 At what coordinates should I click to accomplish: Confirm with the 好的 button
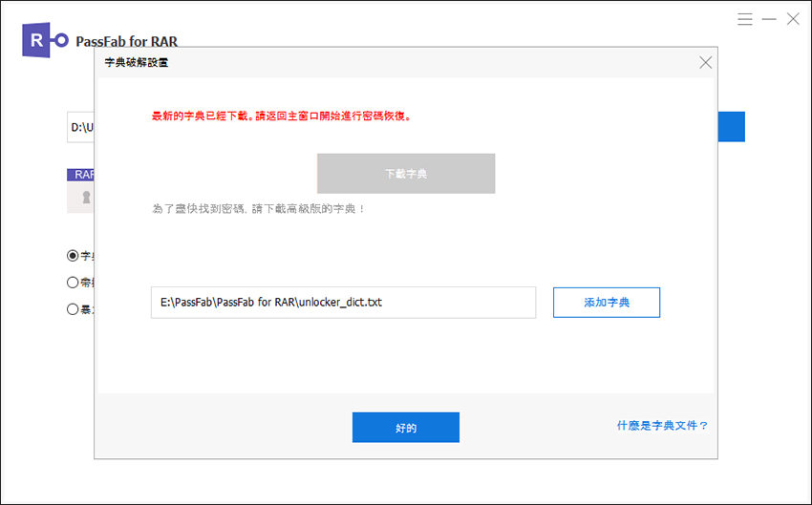click(x=406, y=428)
